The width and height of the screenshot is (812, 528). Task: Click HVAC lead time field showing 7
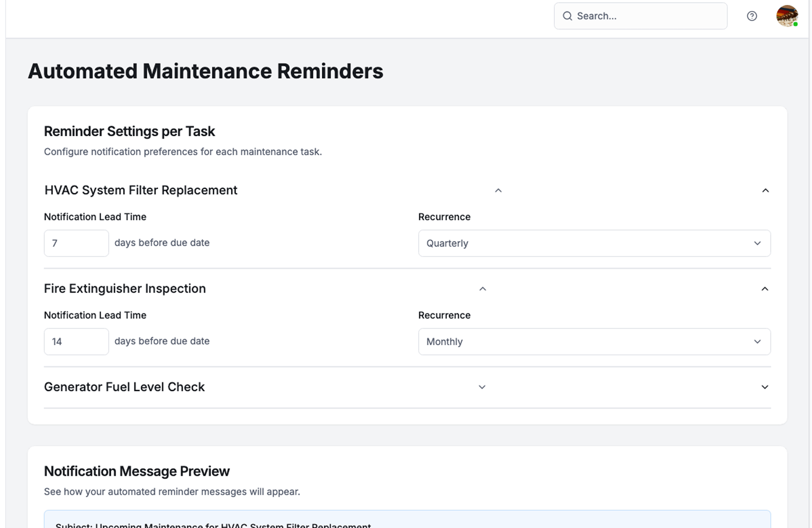(76, 243)
